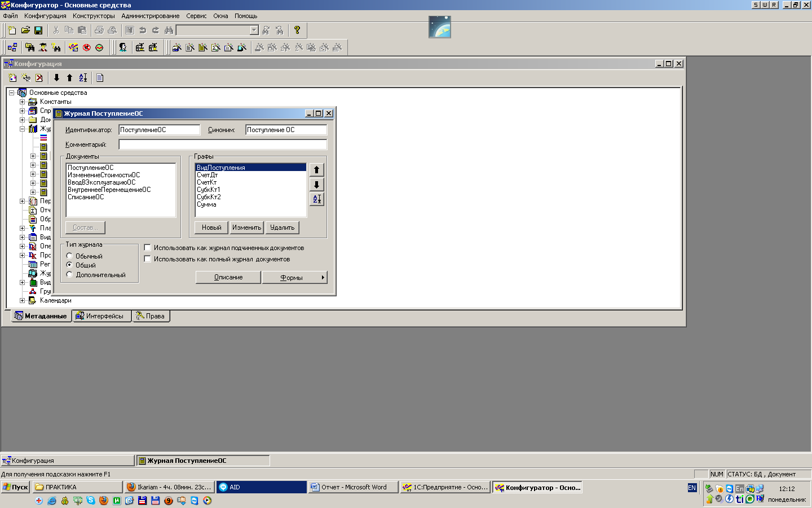This screenshot has width=812, height=508.
Task: Click the Изменить button
Action: click(246, 227)
